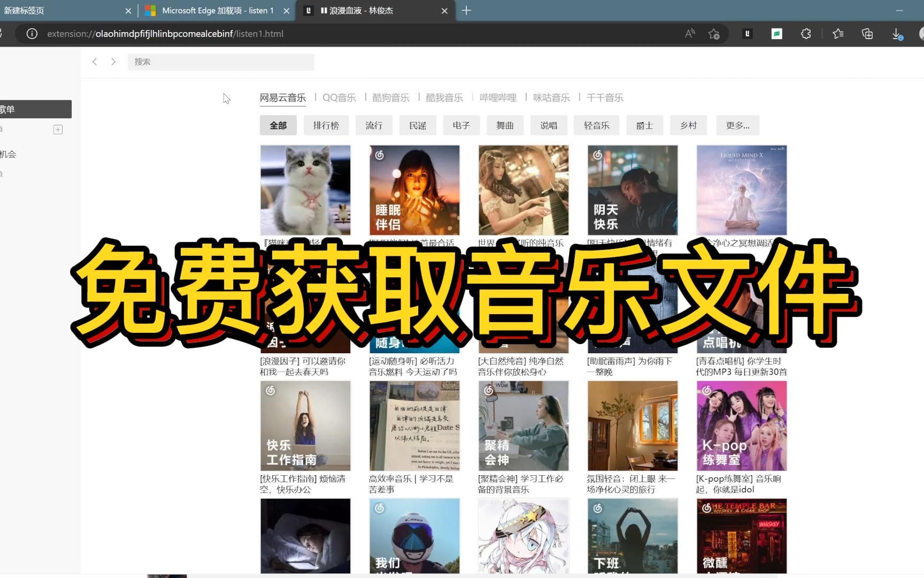Click the playlist add plus icon in sidebar
The width and height of the screenshot is (924, 578).
[x=58, y=130]
